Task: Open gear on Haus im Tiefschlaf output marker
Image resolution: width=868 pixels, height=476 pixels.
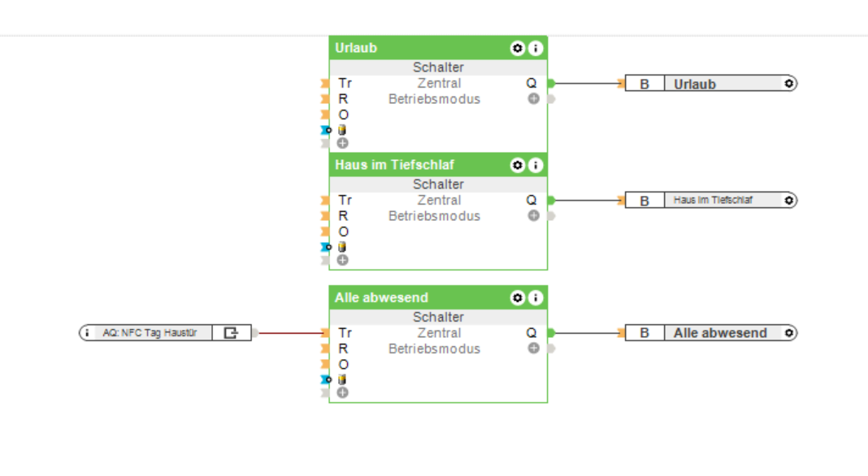Action: click(788, 201)
